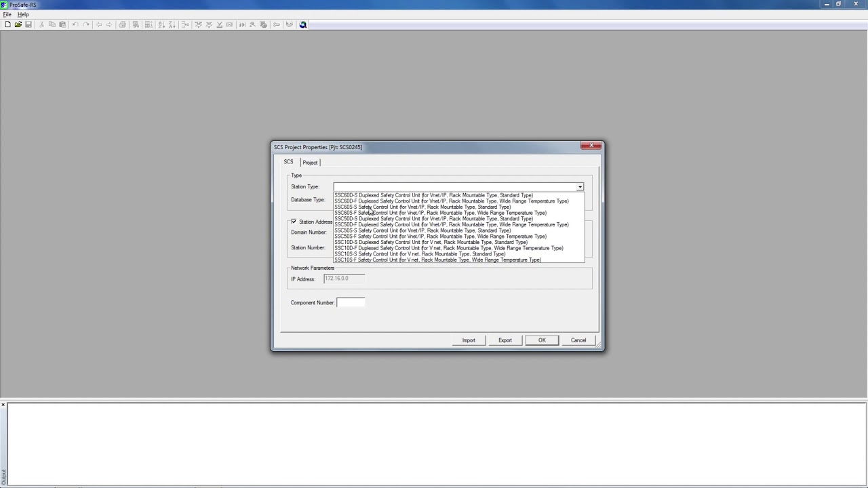Open the Help menu
Image resolution: width=868 pixels, height=488 pixels.
coord(23,14)
